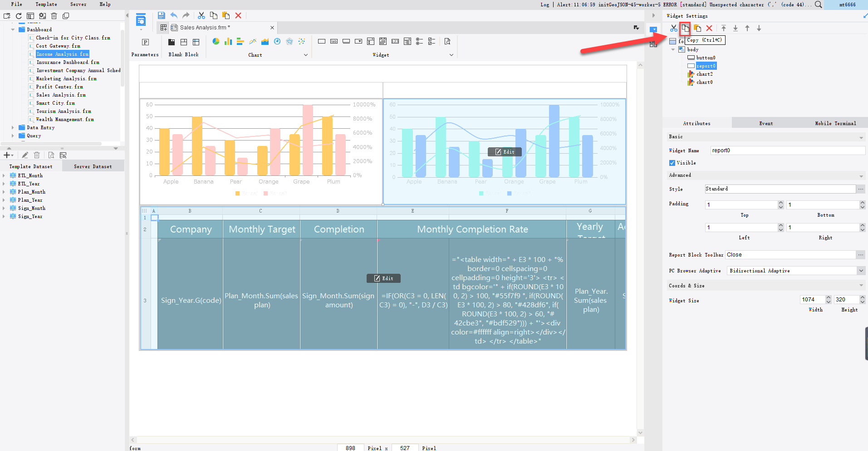The height and width of the screenshot is (451, 868).
Task: Add a label widget from the Widget toolbar
Action: (334, 41)
